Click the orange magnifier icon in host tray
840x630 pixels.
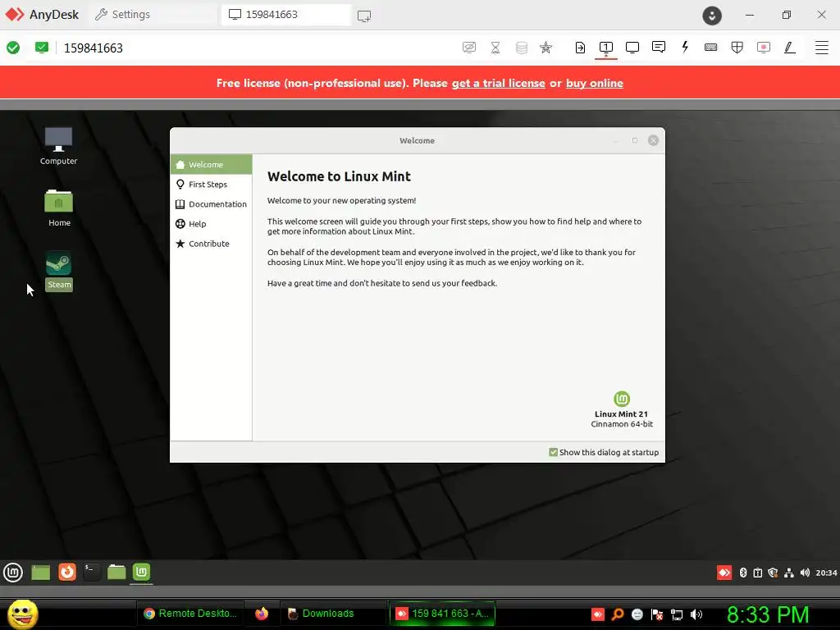click(617, 614)
